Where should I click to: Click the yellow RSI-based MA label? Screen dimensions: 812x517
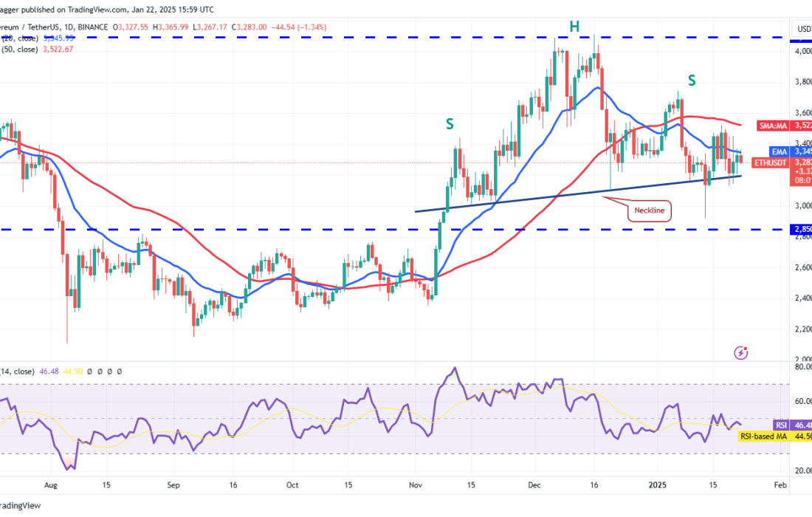(765, 436)
